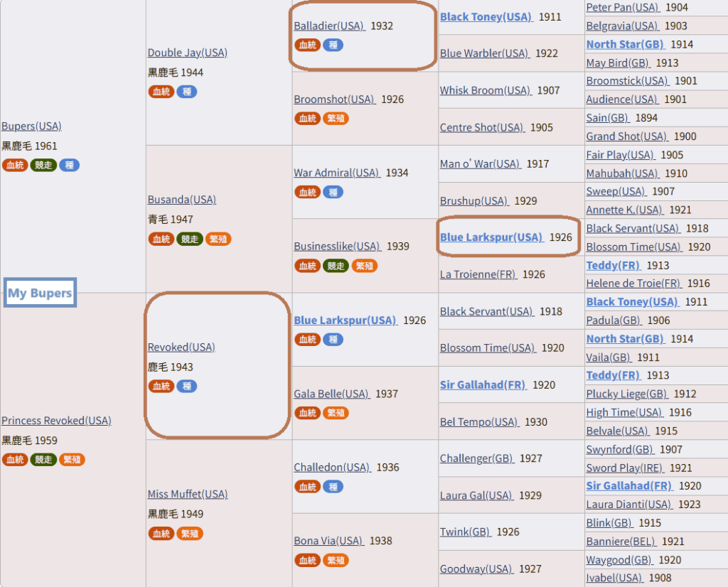Open the Bupers(USA) horse link
This screenshot has height=587, width=728.
pyautogui.click(x=31, y=126)
